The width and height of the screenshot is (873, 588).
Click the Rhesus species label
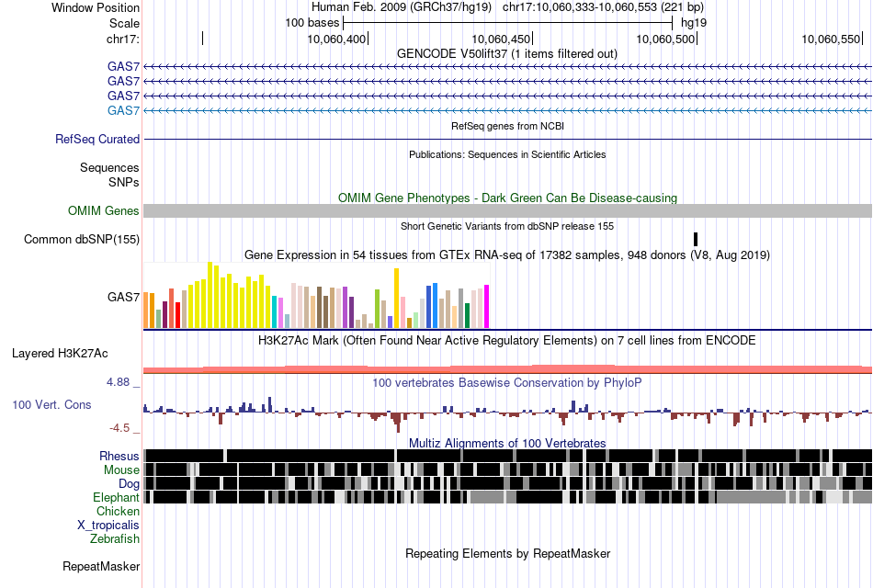point(119,457)
